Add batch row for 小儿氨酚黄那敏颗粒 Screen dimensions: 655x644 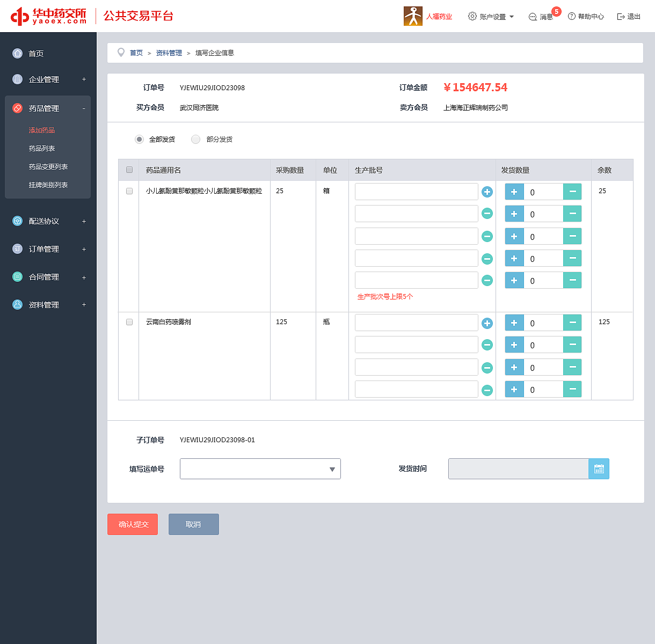pos(487,192)
